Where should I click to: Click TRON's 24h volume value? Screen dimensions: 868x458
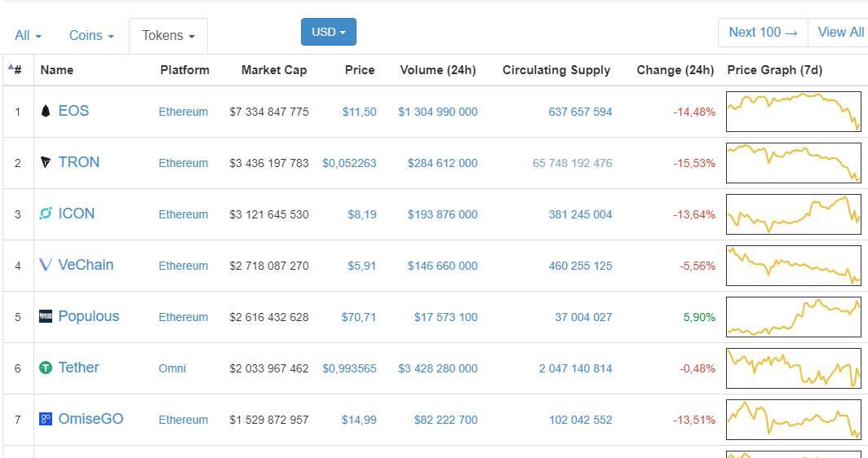coord(442,163)
